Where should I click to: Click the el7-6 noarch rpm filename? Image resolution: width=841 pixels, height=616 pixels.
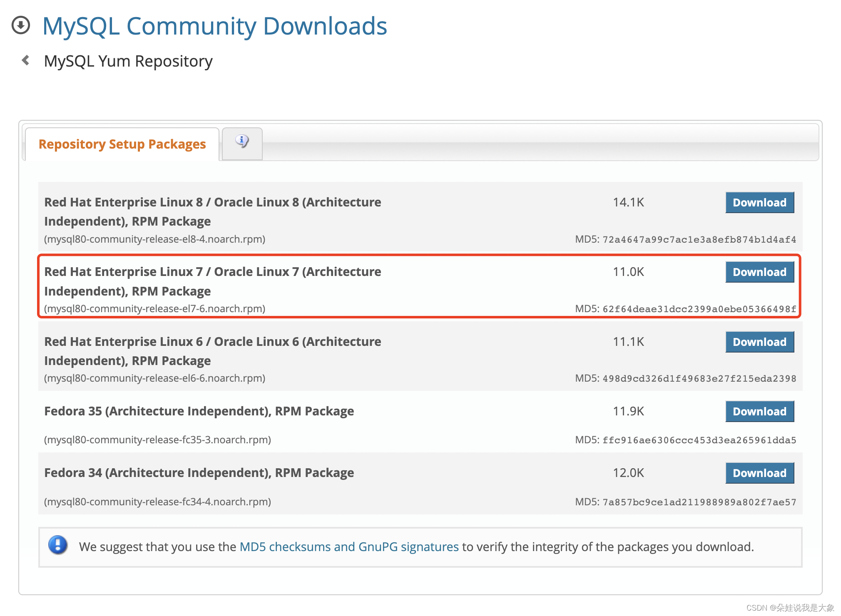[x=155, y=309]
